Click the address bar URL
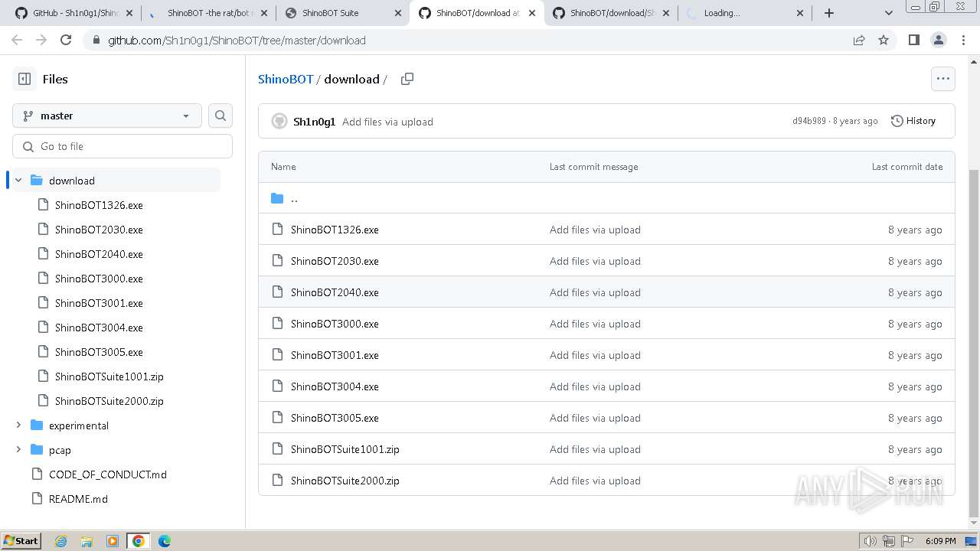Screen dimensions: 980x551 click(237, 41)
